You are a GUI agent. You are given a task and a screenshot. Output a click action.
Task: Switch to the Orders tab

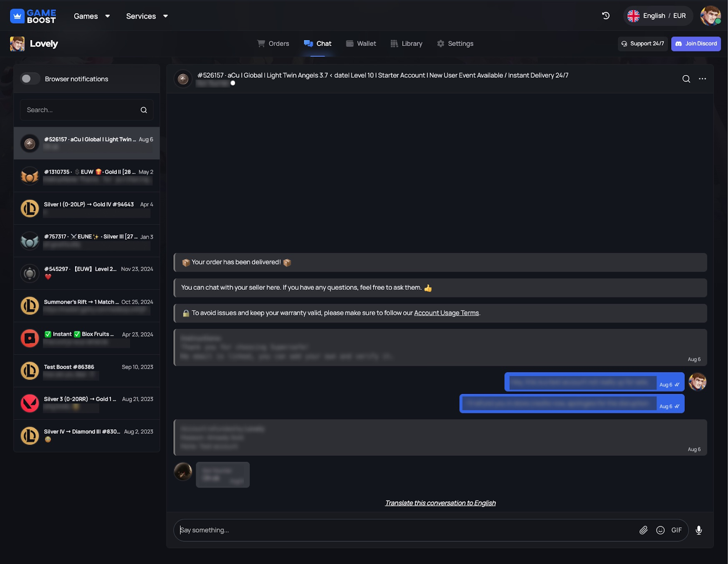(273, 44)
